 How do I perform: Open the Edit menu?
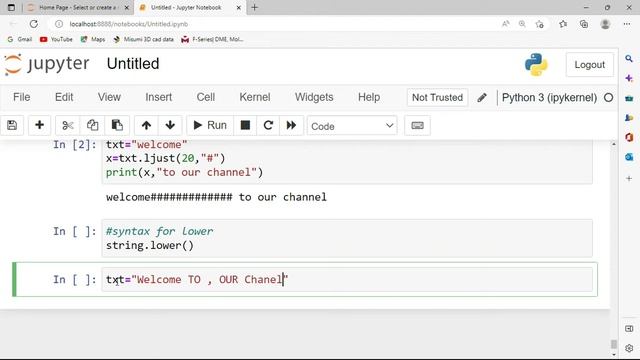click(64, 97)
